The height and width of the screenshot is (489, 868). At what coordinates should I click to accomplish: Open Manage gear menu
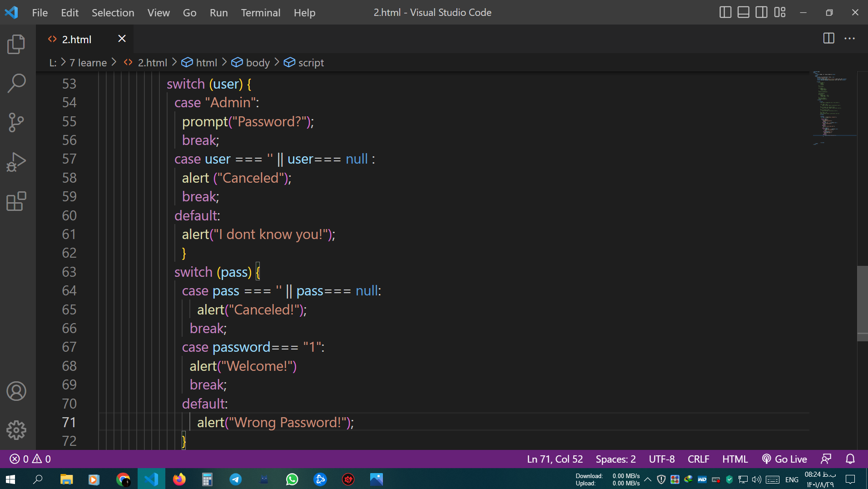16,430
